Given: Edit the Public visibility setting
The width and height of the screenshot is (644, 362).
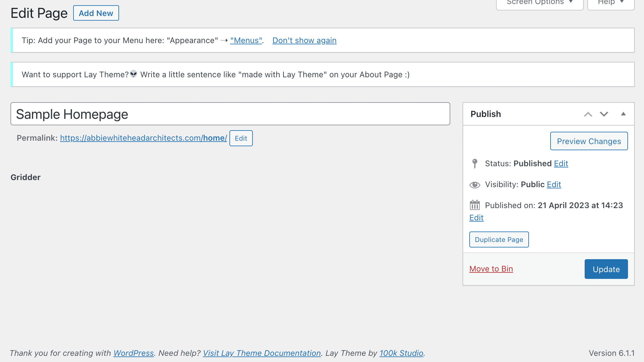Looking at the screenshot, I should (554, 184).
